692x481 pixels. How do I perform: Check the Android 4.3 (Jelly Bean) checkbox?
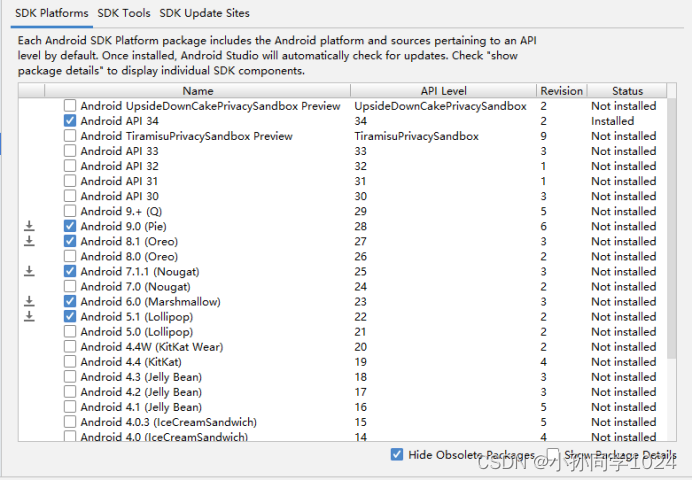pyautogui.click(x=70, y=376)
